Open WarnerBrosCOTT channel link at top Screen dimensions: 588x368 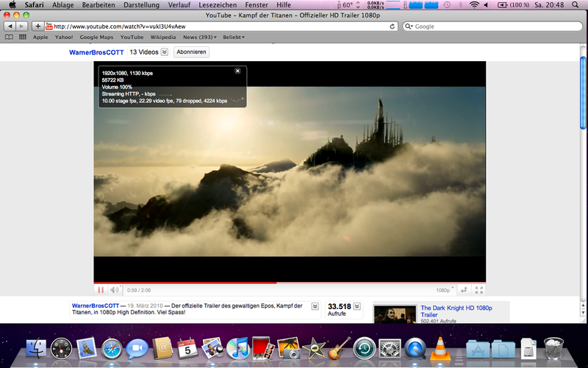[x=96, y=52]
